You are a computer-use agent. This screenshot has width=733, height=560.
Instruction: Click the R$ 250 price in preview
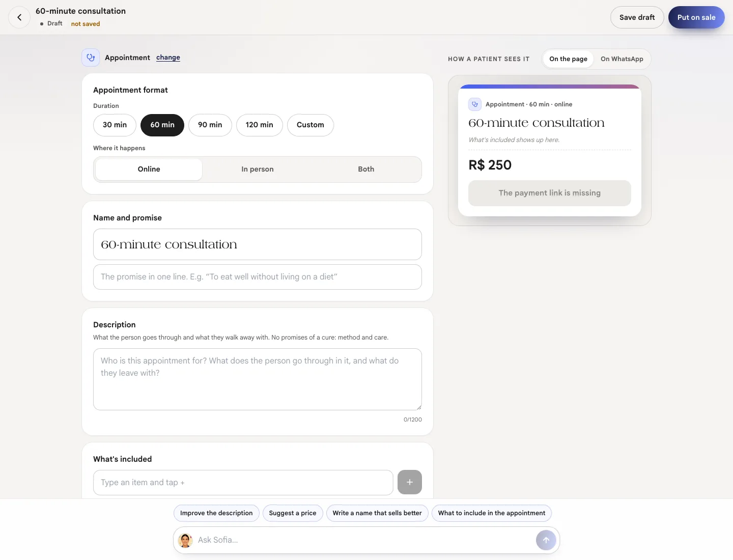(x=490, y=165)
